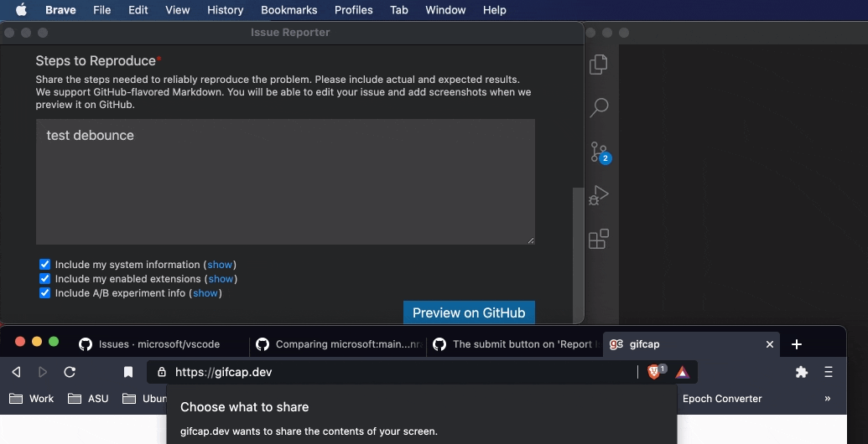Image resolution: width=868 pixels, height=444 pixels.
Task: Open the Edit menu
Action: (138, 10)
